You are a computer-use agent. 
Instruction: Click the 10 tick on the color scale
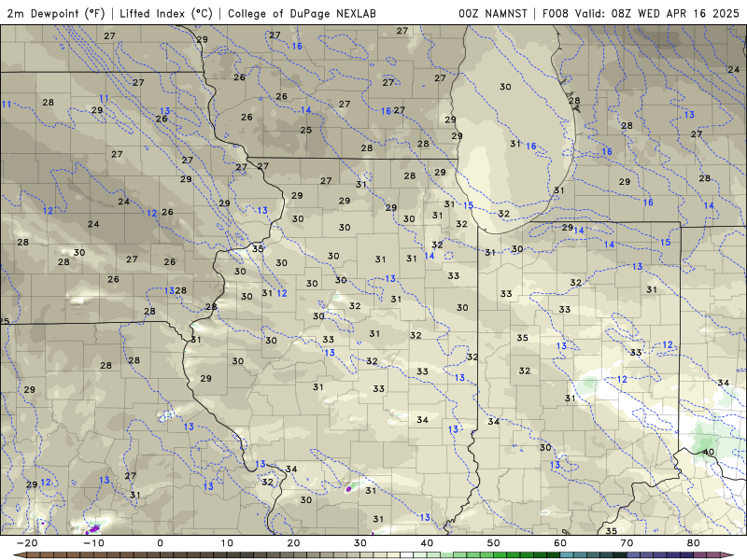point(227,543)
